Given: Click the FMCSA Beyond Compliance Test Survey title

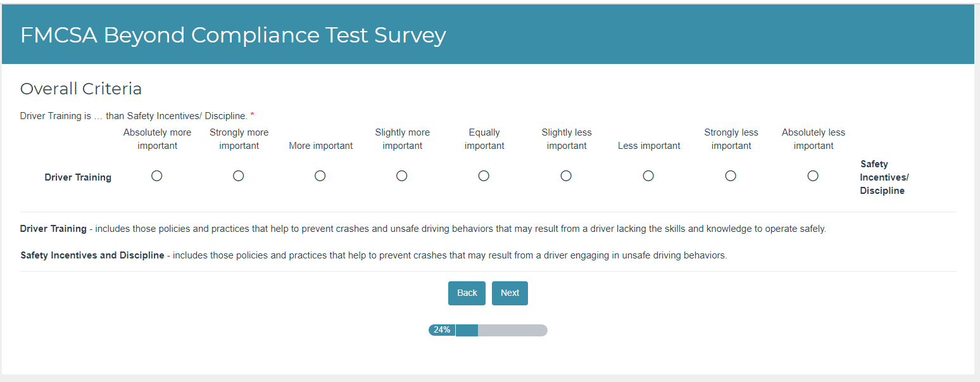Looking at the screenshot, I should point(233,35).
